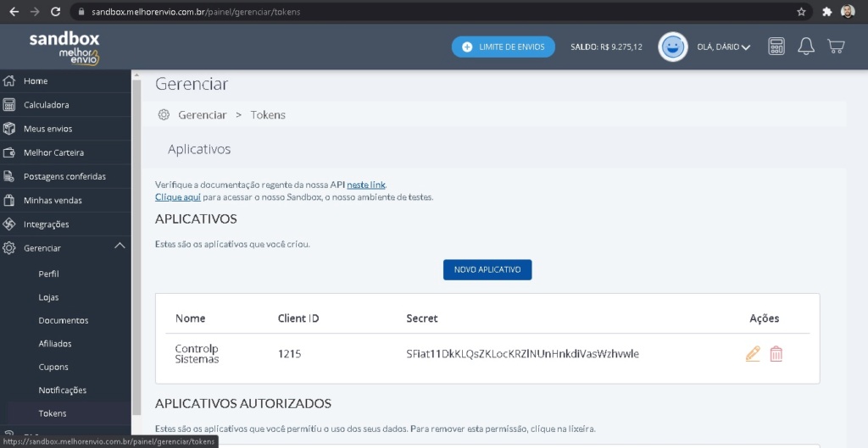Click the Minhas vendas bag icon
This screenshot has height=448, width=868.
tap(8, 200)
